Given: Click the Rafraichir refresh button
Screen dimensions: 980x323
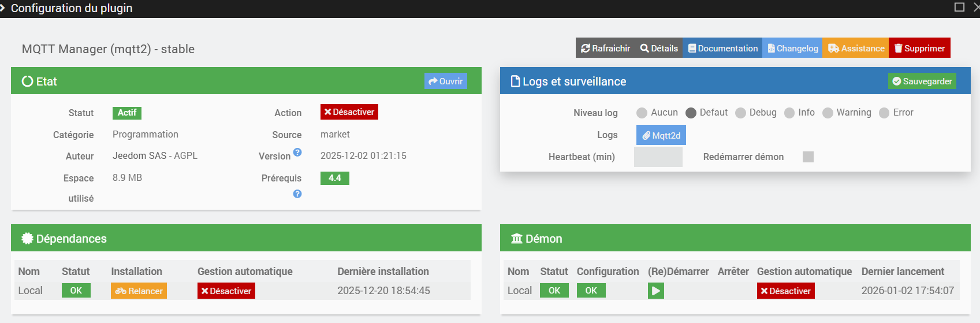Looking at the screenshot, I should coord(605,48).
